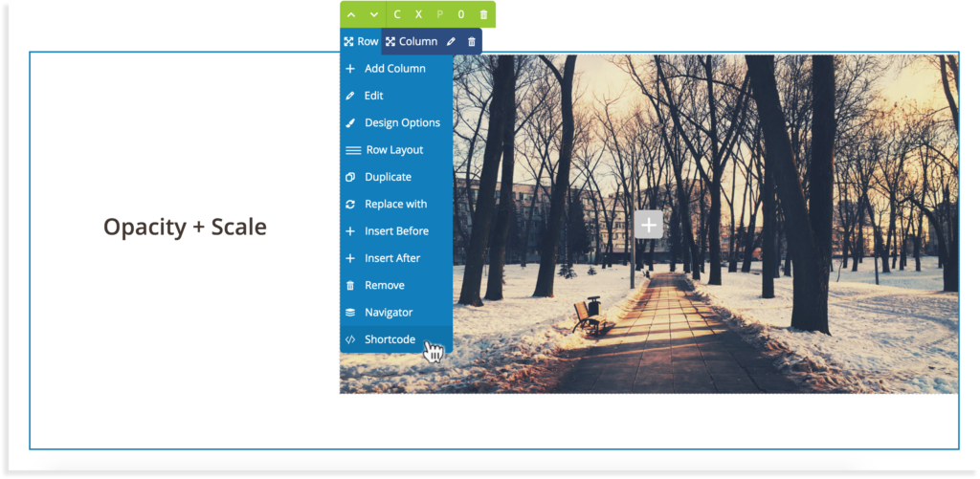Click the plus button on the image
The image size is (980, 479).
pyautogui.click(x=649, y=224)
